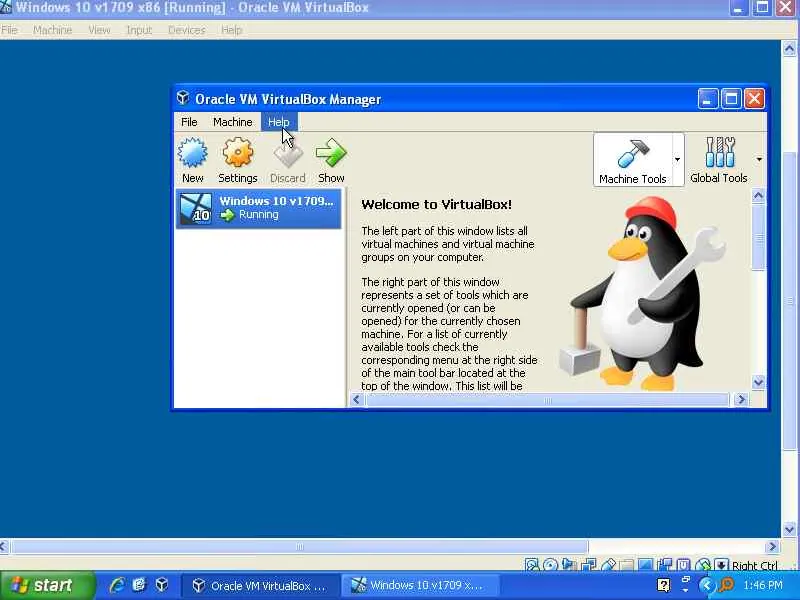
Task: Launch Internet Explorer from Quick Launch
Action: (117, 585)
